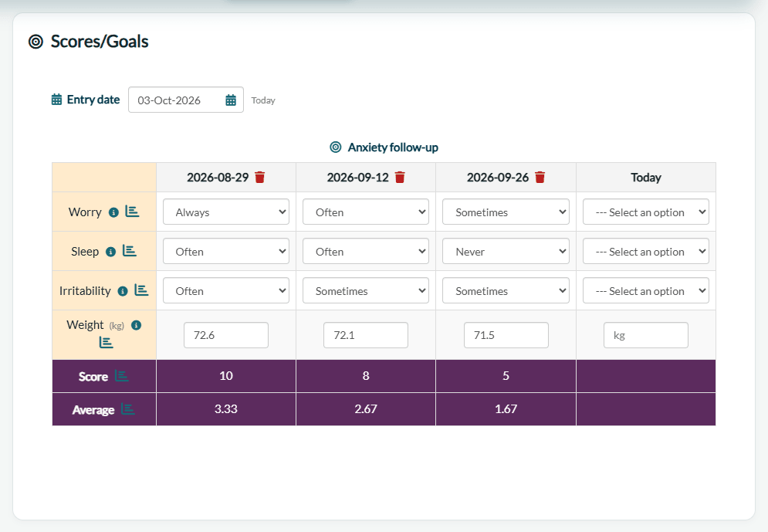Click the Today column header

[646, 178]
